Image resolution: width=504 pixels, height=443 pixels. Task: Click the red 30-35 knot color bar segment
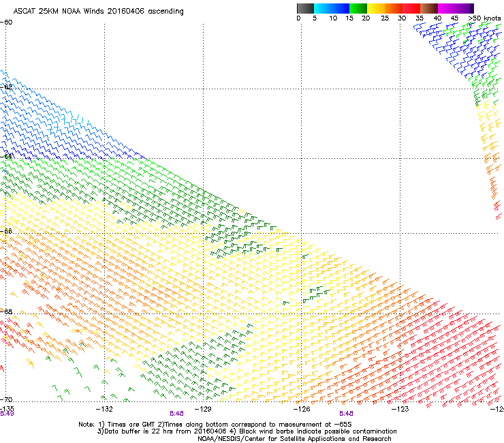pyautogui.click(x=411, y=8)
